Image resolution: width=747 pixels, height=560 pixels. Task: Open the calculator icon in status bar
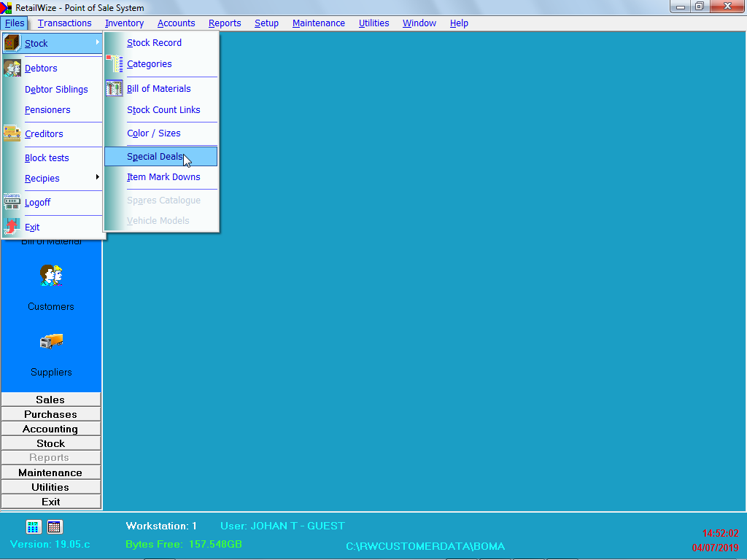pyautogui.click(x=34, y=526)
